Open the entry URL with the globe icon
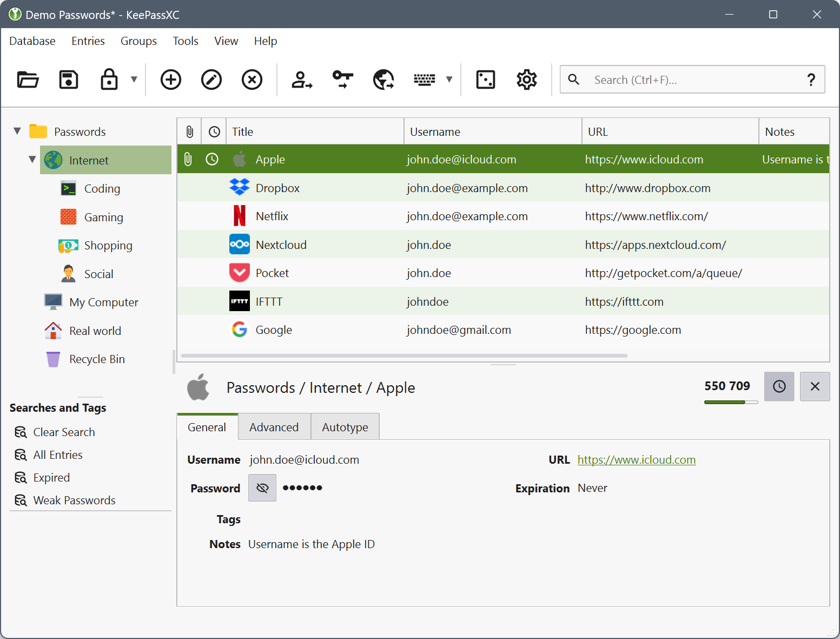 383,79
